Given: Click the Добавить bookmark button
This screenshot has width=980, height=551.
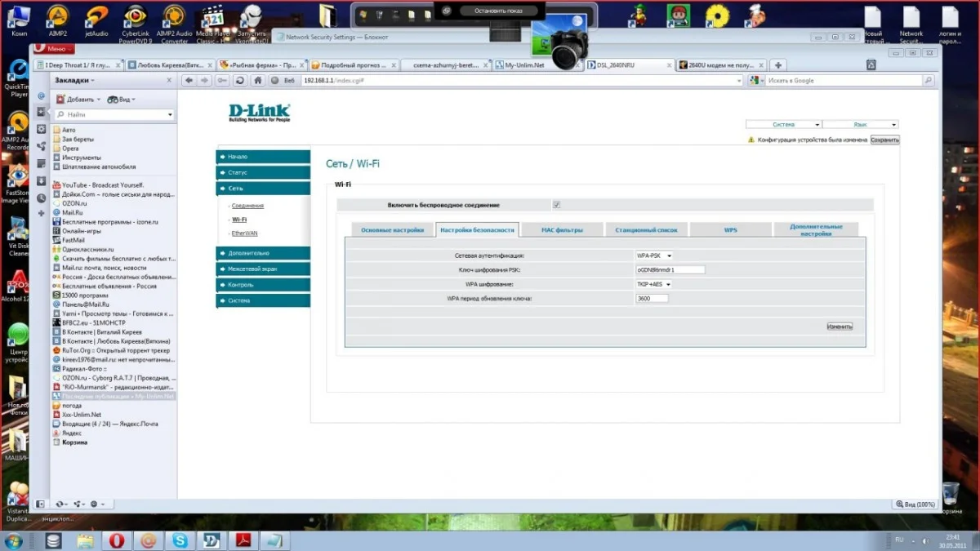Looking at the screenshot, I should point(78,99).
